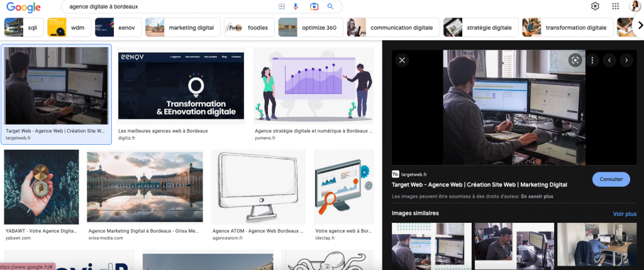Select the stratégie digitale chip
This screenshot has height=270, width=644.
click(480, 28)
